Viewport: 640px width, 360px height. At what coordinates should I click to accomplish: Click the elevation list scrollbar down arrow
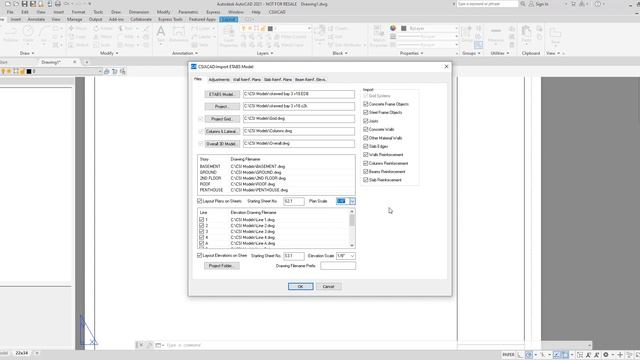[x=352, y=245]
